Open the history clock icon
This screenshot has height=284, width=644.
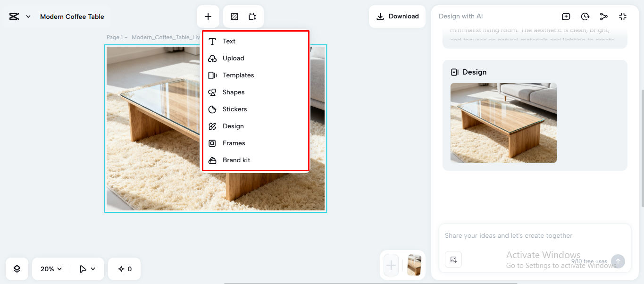585,17
